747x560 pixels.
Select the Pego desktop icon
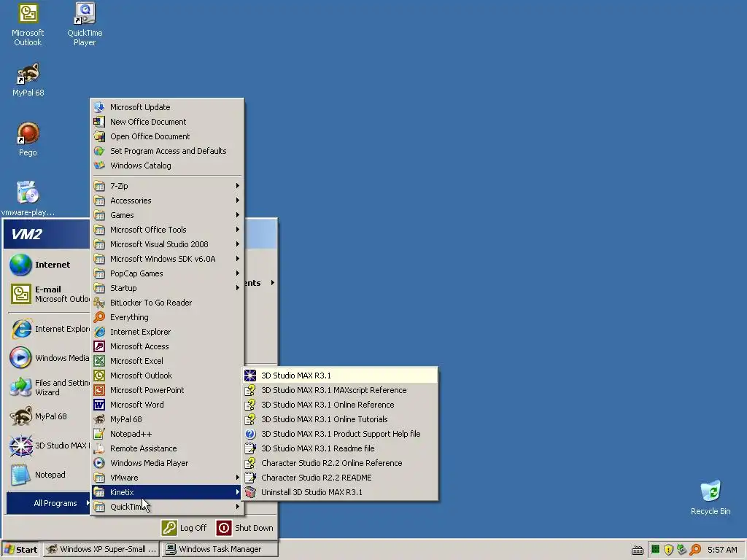click(28, 139)
